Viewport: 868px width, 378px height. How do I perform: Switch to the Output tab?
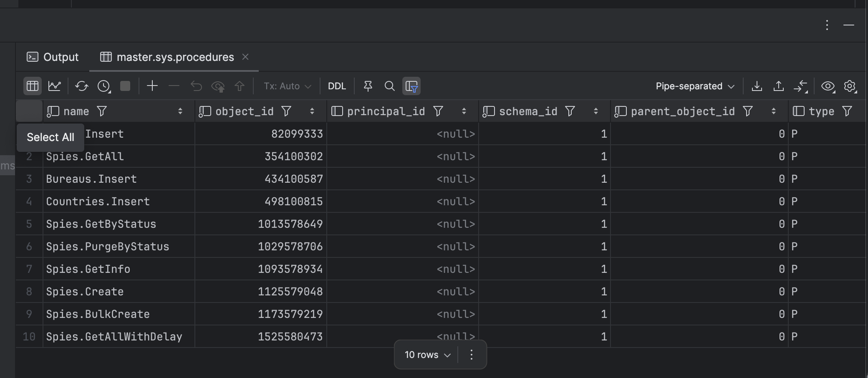53,57
